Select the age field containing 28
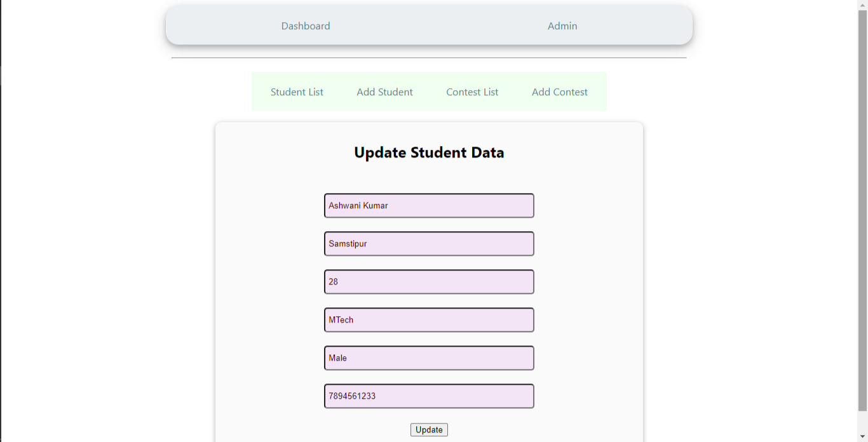This screenshot has height=442, width=868. click(x=429, y=281)
